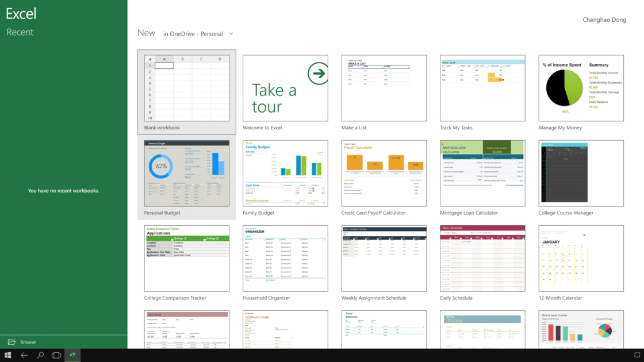The height and width of the screenshot is (362, 644).
Task: Select the Blank workbook template
Action: coord(186,88)
